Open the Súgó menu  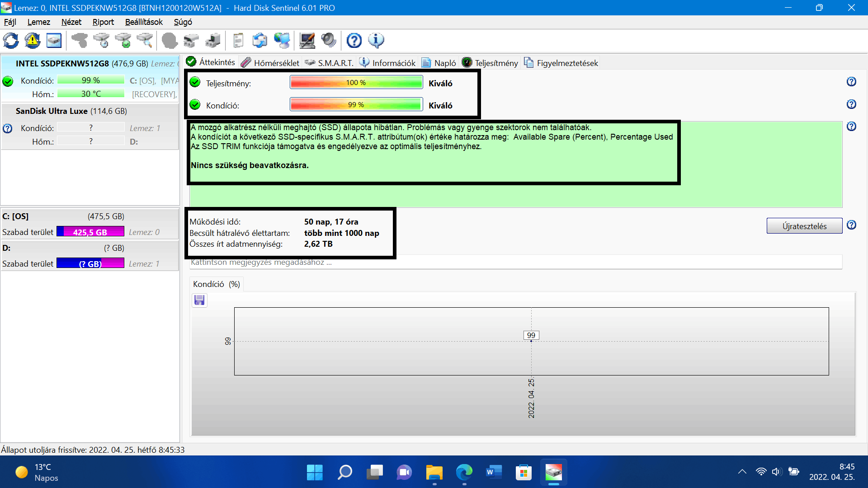tap(183, 22)
